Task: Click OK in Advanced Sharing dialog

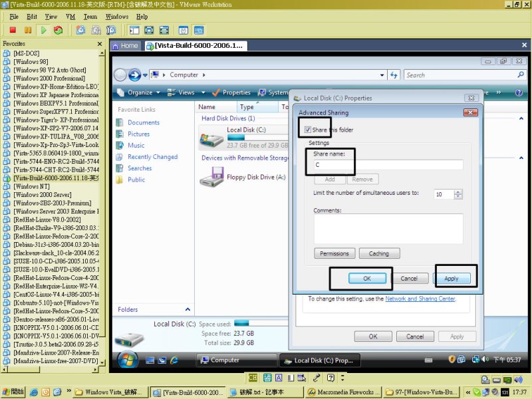Action: click(367, 279)
